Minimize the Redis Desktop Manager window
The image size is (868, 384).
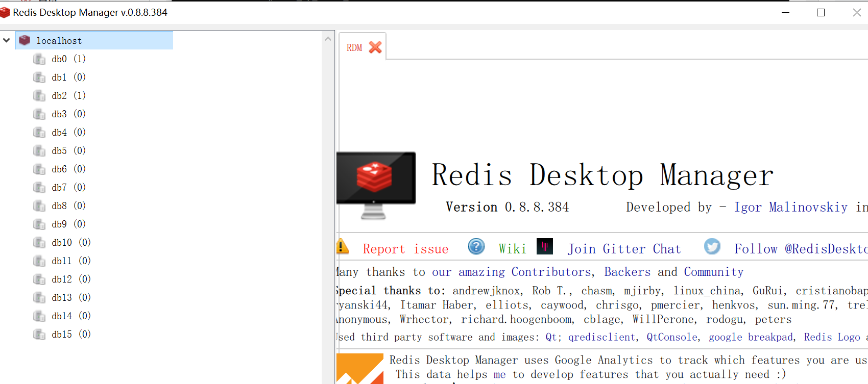(x=786, y=12)
